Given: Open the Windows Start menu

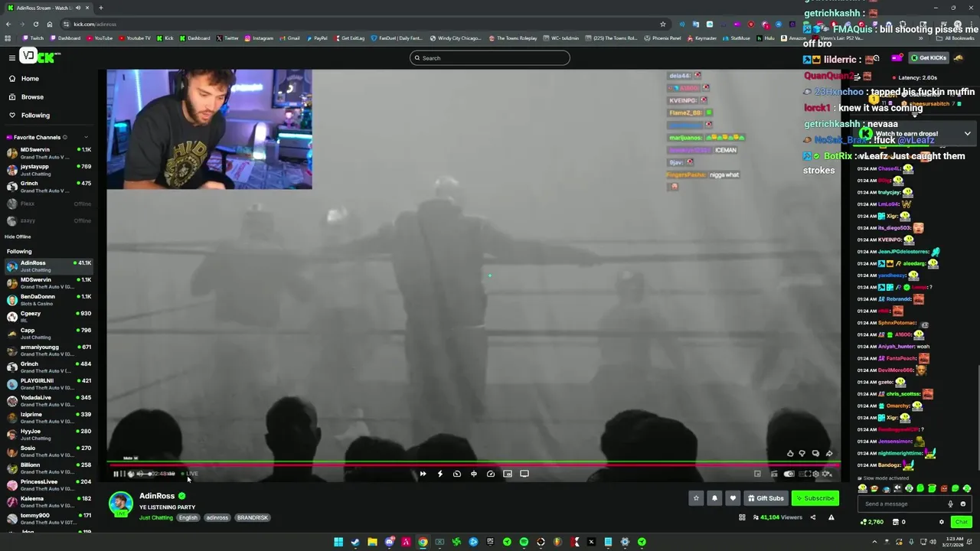Looking at the screenshot, I should (x=338, y=542).
